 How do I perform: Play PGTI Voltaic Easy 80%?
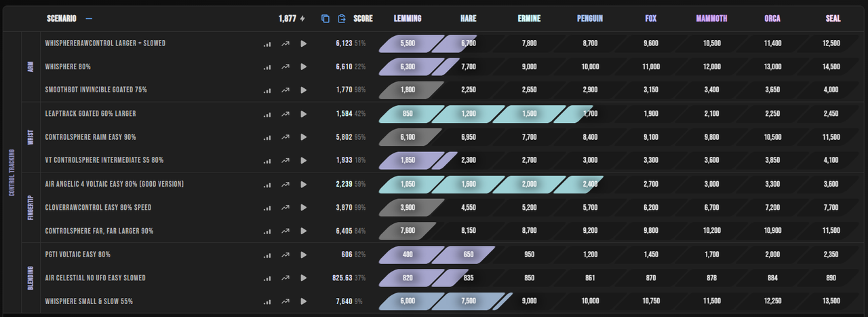(304, 255)
